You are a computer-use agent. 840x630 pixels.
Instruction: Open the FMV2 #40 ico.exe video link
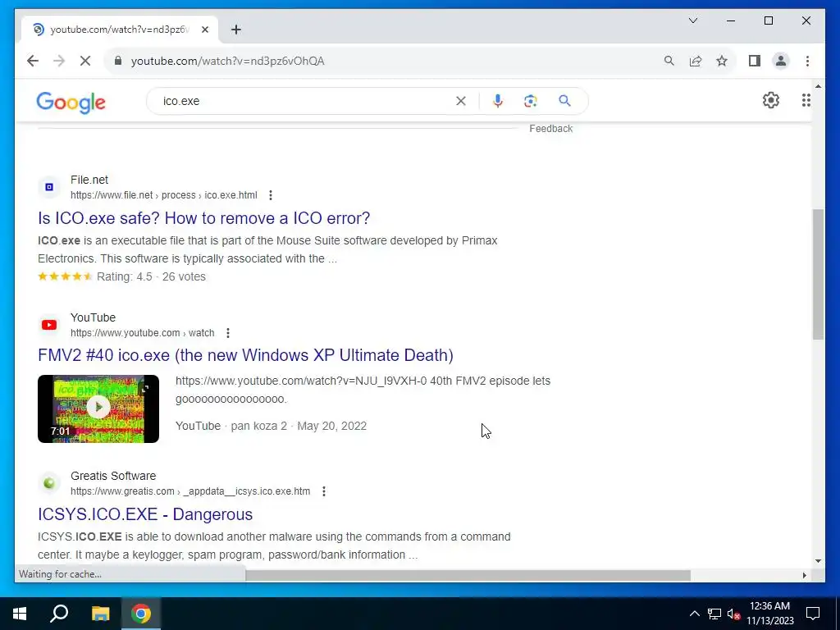click(245, 355)
